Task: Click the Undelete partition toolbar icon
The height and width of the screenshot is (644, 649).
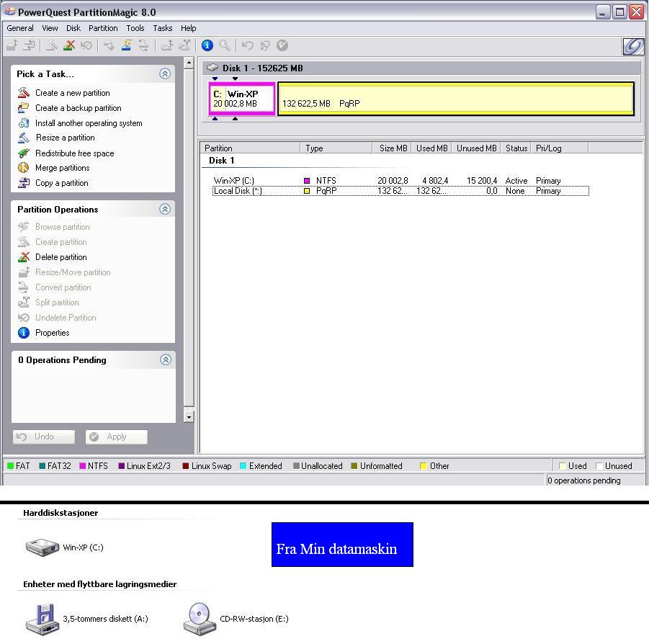Action: point(86,45)
